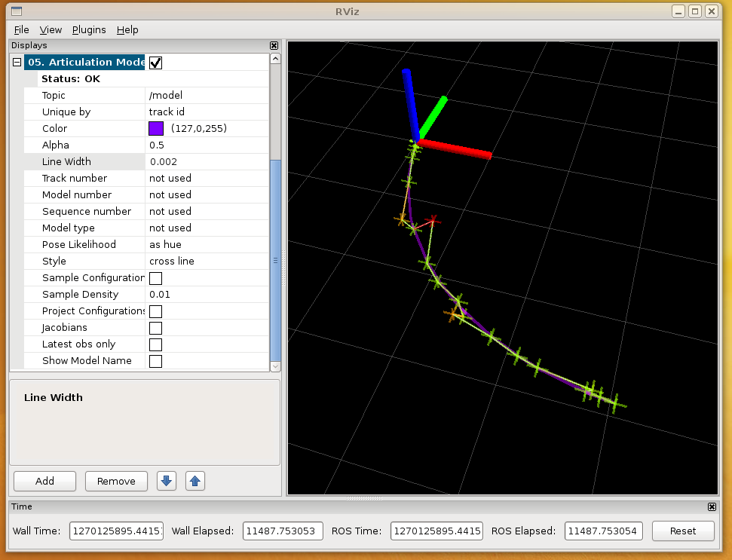Select the Line Width property label

coord(66,161)
